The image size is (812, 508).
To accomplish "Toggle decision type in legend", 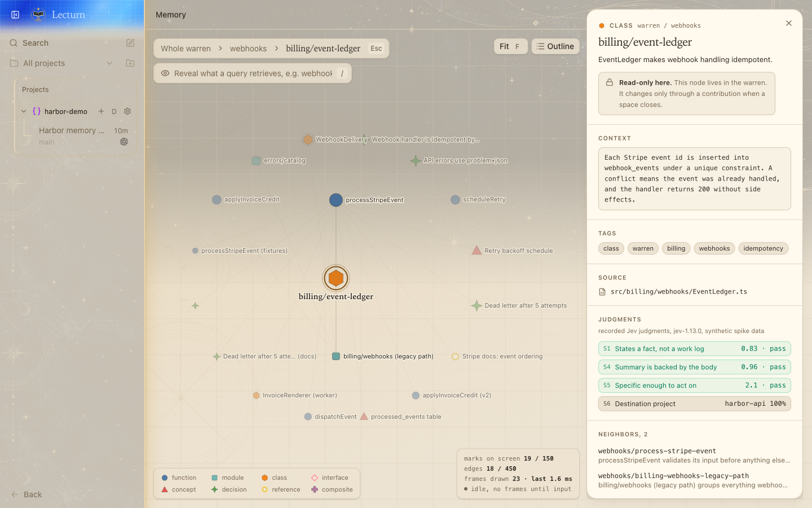I will point(229,489).
